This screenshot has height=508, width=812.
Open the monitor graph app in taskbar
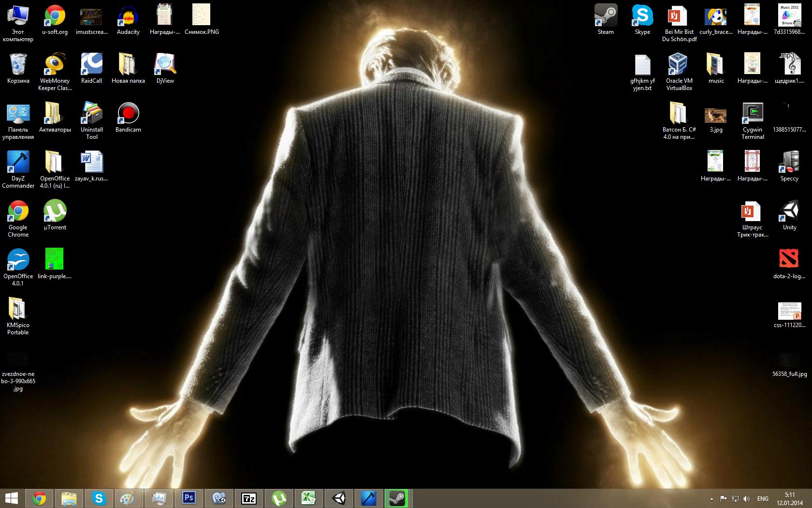point(159,498)
